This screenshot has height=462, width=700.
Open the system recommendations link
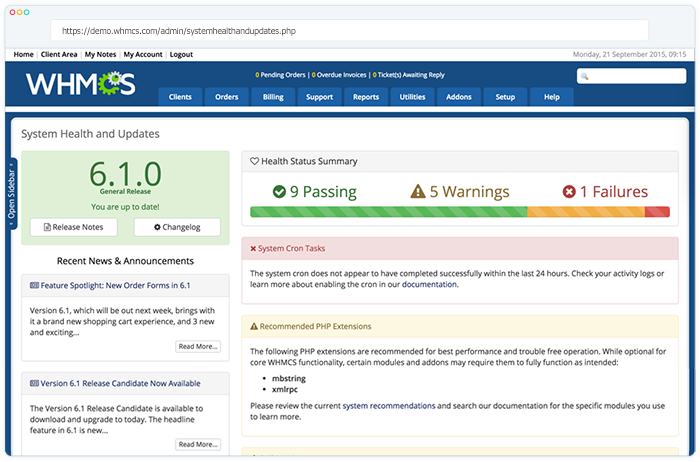389,406
